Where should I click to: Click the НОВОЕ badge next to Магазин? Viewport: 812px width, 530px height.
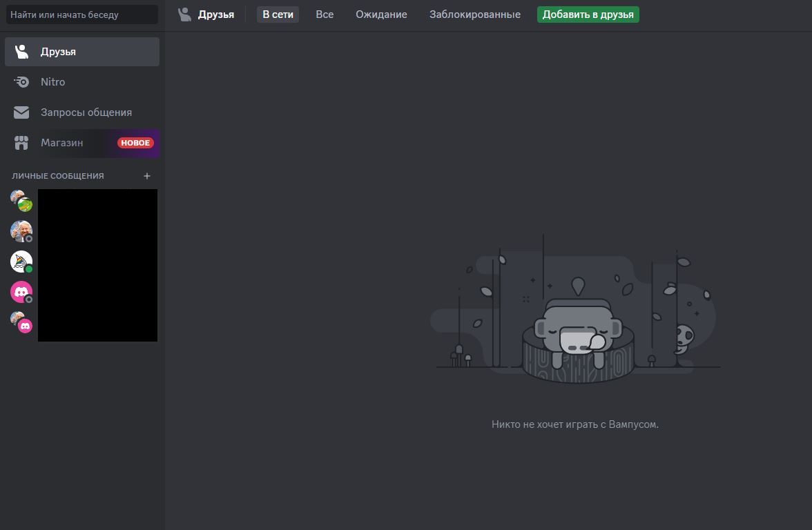point(135,143)
